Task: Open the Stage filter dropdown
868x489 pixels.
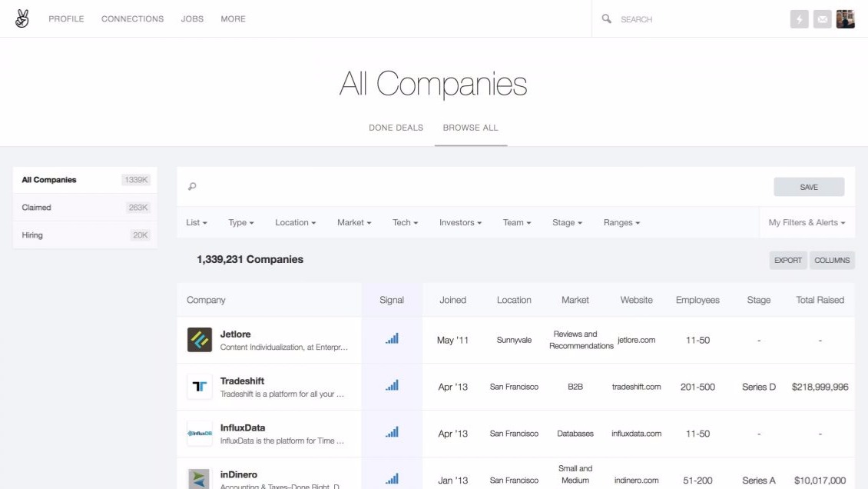Action: (x=568, y=223)
